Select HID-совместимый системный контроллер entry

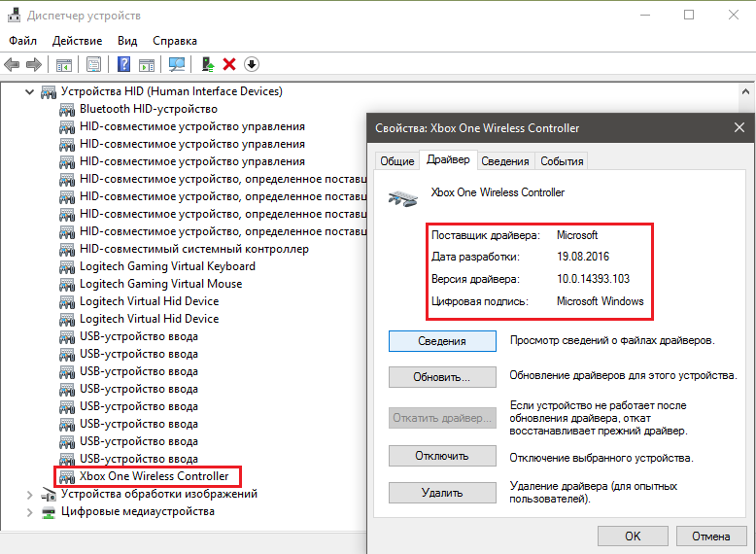[194, 249]
